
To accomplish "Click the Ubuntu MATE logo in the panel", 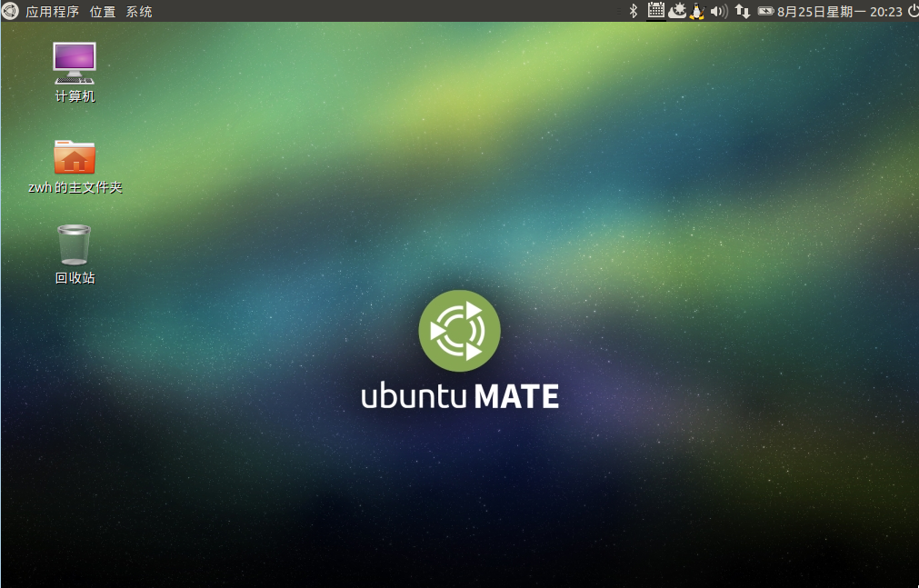I will (x=10, y=11).
